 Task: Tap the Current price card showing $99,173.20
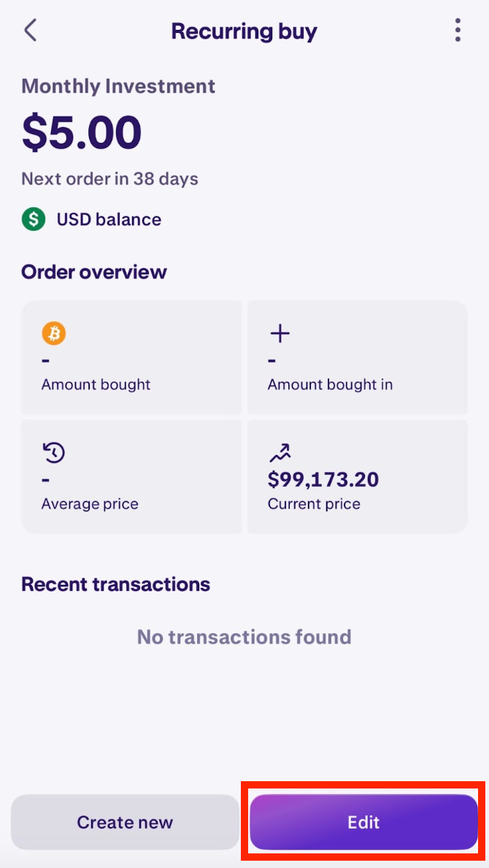pyautogui.click(x=358, y=476)
